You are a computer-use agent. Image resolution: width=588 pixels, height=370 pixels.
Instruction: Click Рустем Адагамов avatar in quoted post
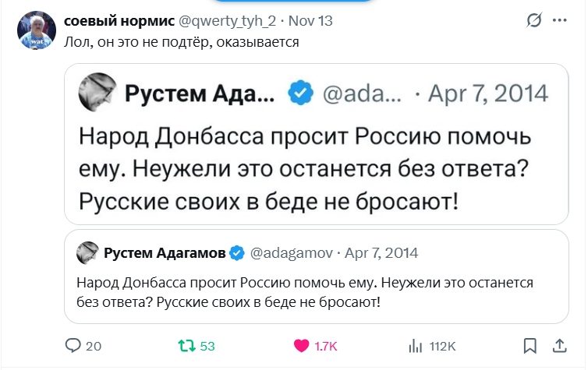pos(86,252)
